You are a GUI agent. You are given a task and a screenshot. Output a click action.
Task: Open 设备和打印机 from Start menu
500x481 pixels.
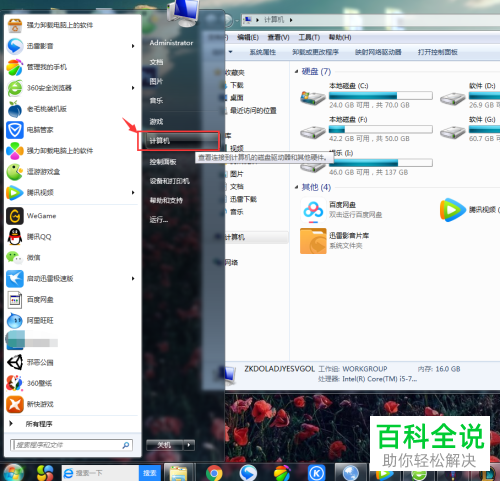coord(169,181)
